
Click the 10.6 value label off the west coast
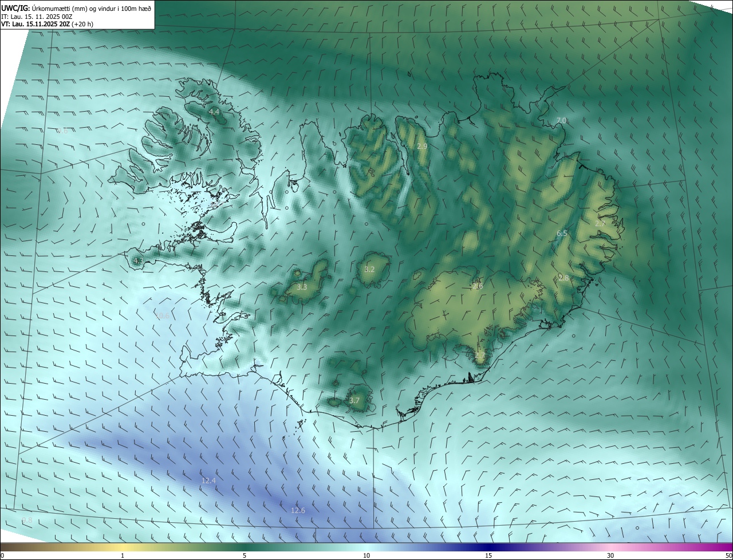point(163,316)
